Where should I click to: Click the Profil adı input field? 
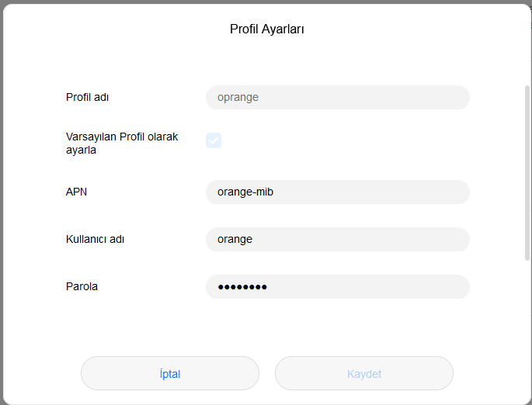point(337,98)
